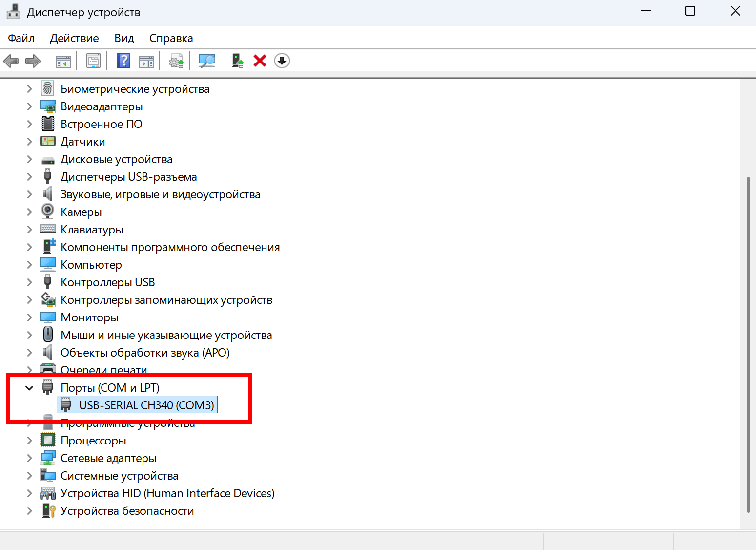Screen dimensions: 756x550
Task: Click the black down-arrow Disable device icon
Action: pyautogui.click(x=282, y=61)
